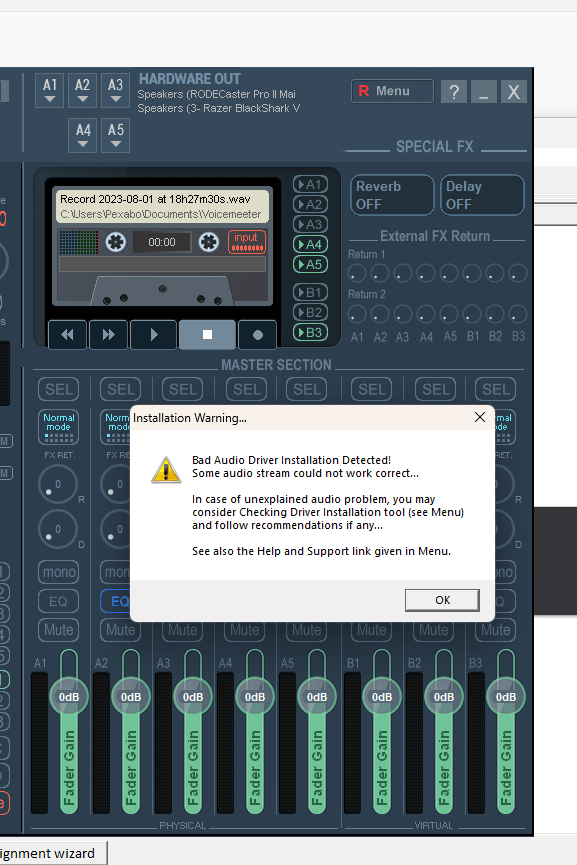Disable recorder routing to B3 bus
The height and width of the screenshot is (865, 577).
tap(311, 333)
